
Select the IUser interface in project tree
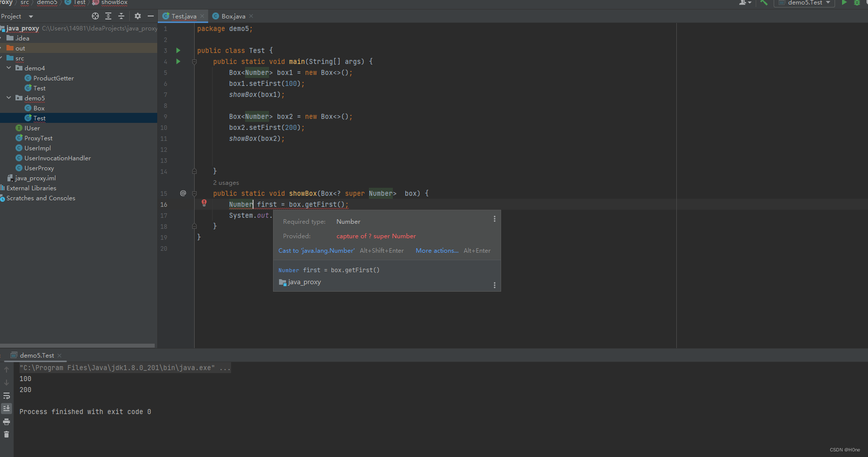(x=32, y=128)
